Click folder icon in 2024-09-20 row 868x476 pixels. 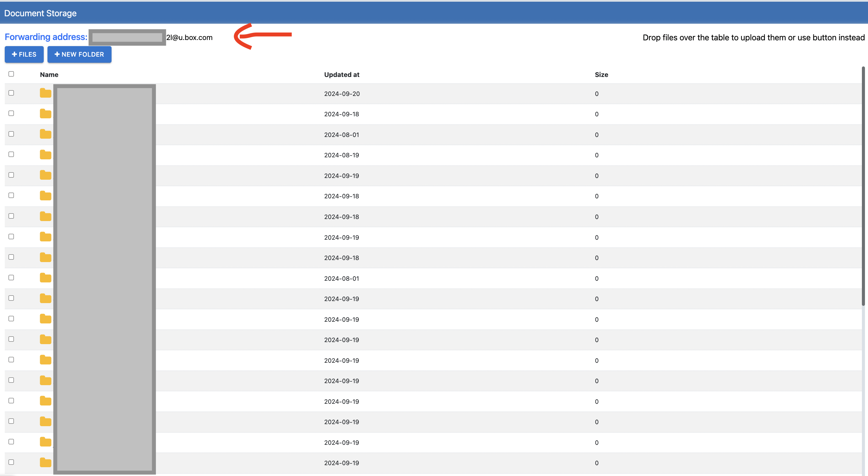[x=45, y=93]
